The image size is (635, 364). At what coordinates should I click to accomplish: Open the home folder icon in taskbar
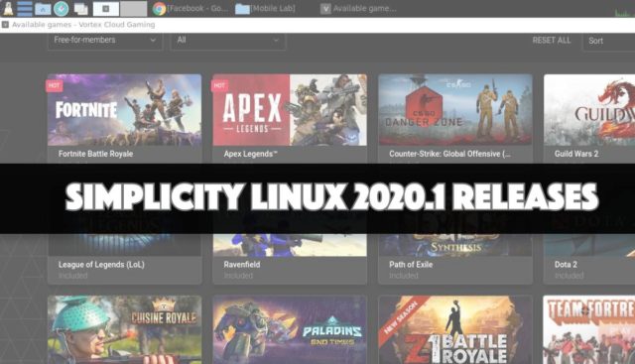43,9
